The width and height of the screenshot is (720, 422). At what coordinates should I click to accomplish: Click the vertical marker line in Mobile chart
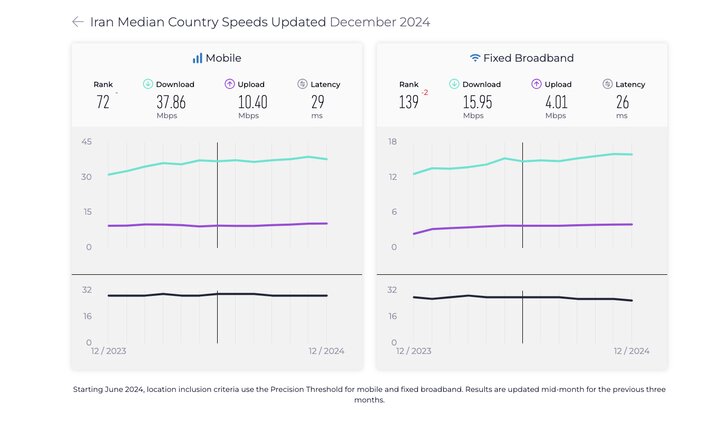click(217, 200)
